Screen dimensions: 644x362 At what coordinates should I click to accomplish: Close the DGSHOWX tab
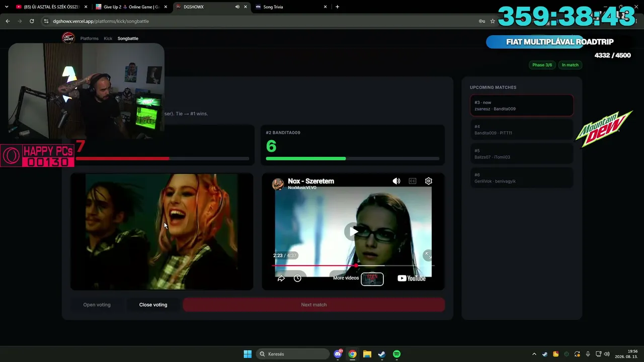[246, 7]
